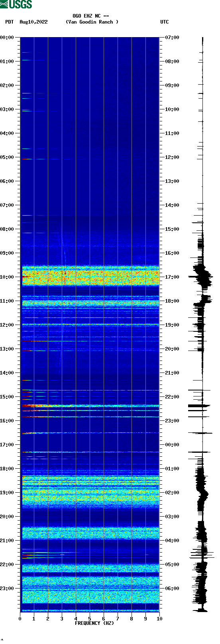This screenshot has width=220, height=644.
Task: Click the 9 Hz frequency tick label
Action: (145, 619)
